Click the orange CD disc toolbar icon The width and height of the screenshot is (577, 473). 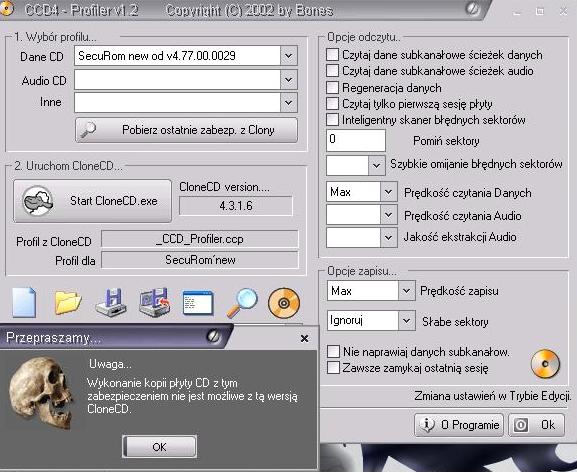point(284,303)
